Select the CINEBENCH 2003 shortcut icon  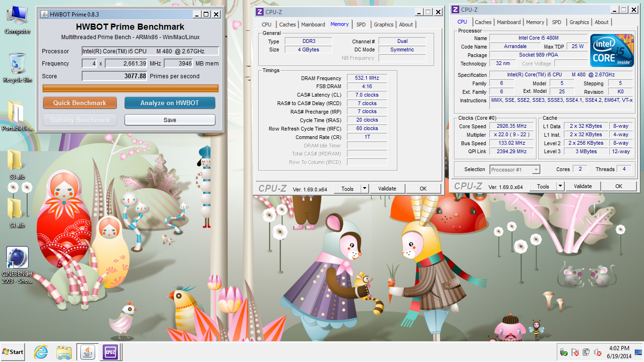tap(17, 265)
